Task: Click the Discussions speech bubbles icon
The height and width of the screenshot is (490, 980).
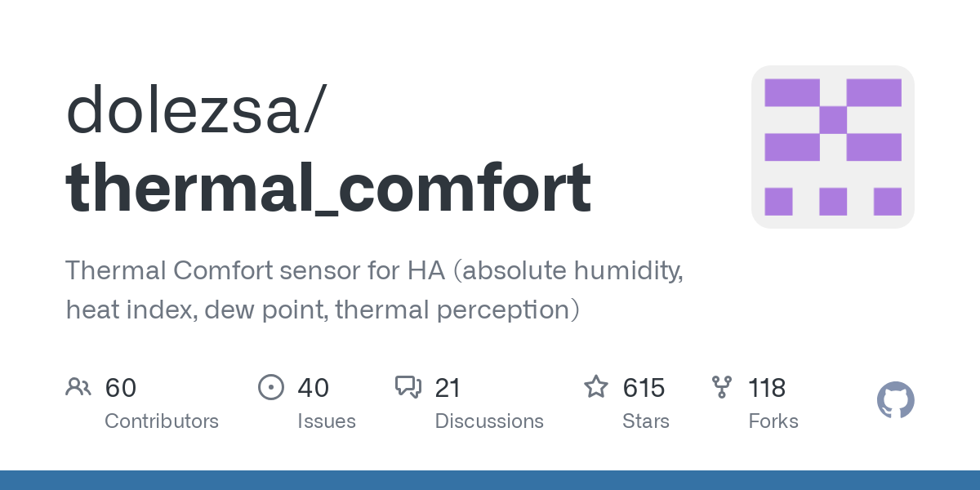Action: pyautogui.click(x=408, y=387)
